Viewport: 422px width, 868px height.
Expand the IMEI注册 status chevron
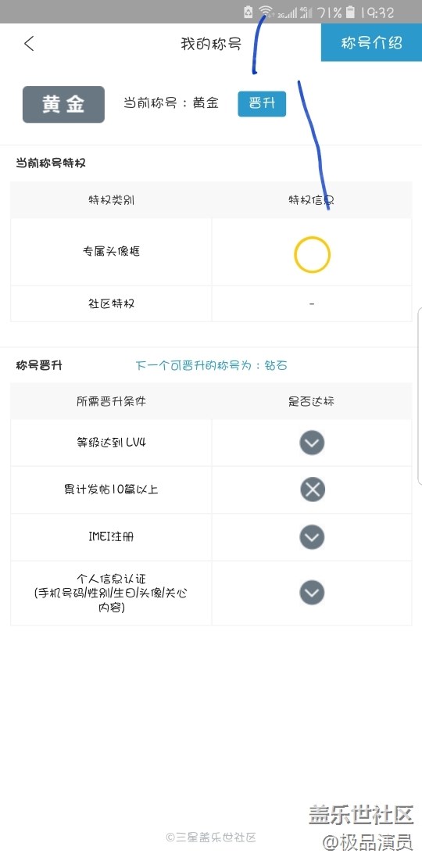coord(312,537)
